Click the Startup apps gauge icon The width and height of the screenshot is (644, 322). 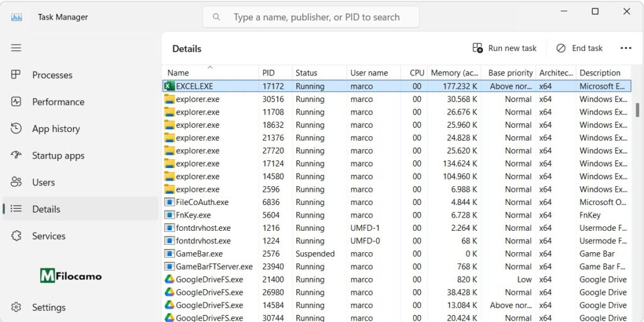pos(16,155)
